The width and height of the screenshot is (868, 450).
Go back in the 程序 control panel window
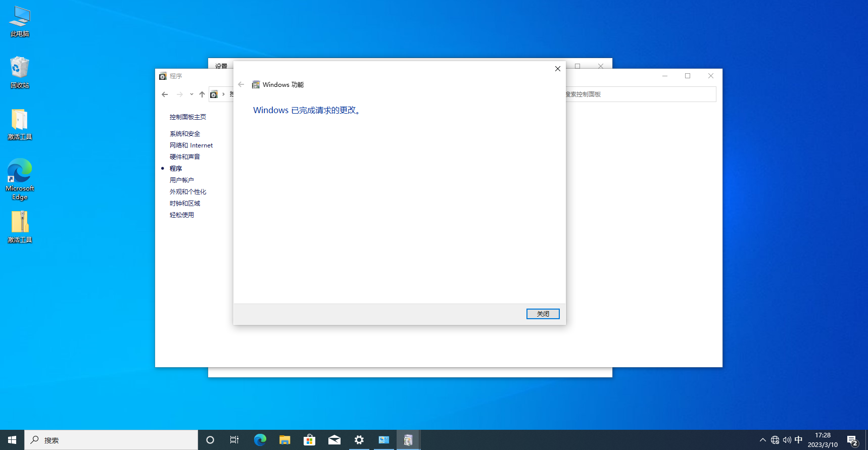165,94
